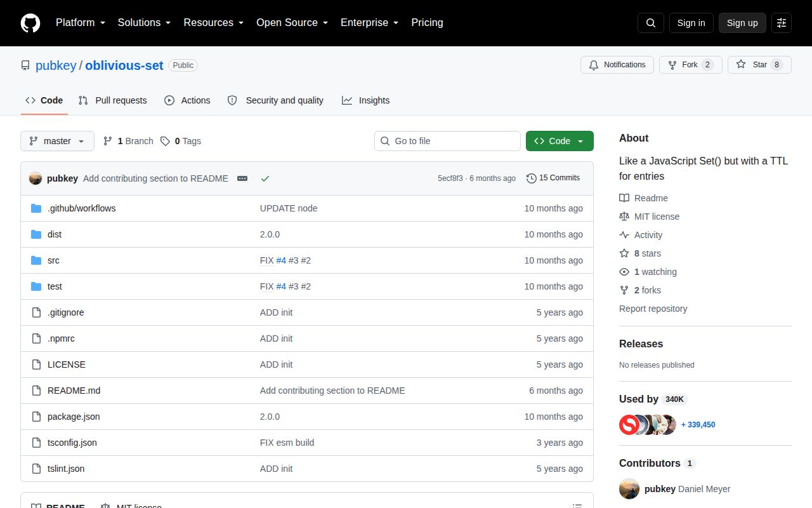Click the src folder icon
The height and width of the screenshot is (508, 812).
tap(36, 260)
